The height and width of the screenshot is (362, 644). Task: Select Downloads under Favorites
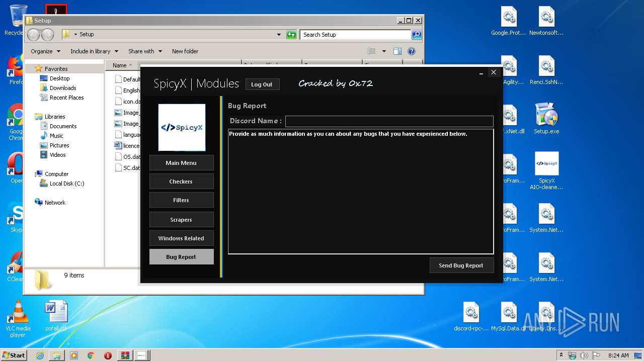pos(63,88)
